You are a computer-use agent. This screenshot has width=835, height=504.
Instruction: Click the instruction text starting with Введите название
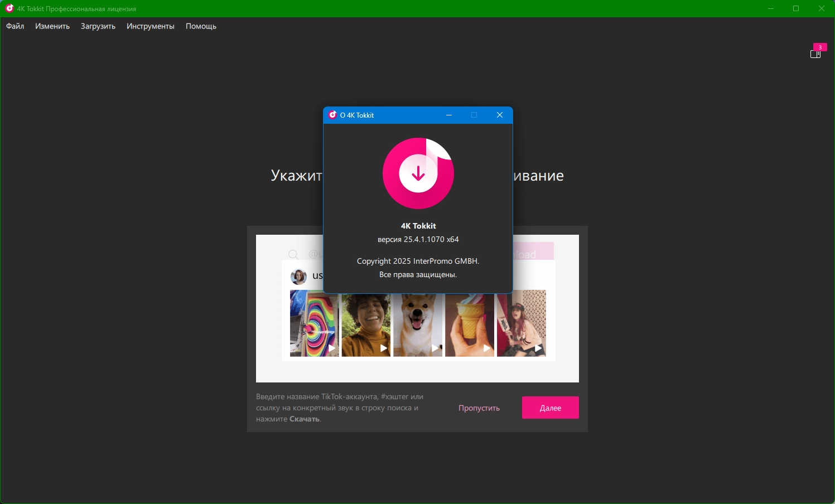click(340, 408)
